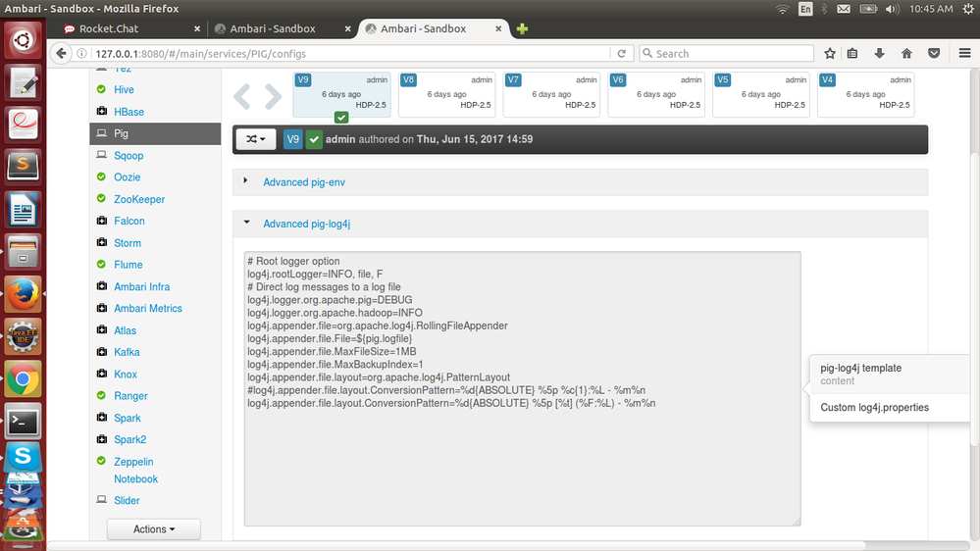The width and height of the screenshot is (980, 551).
Task: Click the Firefox back button
Action: point(61,54)
